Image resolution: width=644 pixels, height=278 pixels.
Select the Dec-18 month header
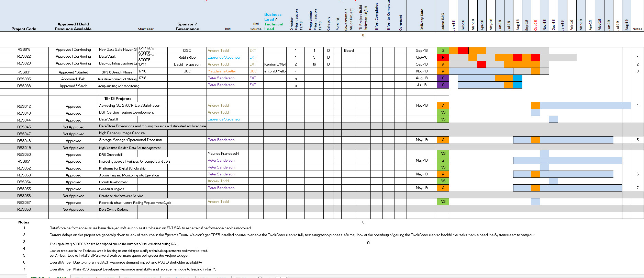[554, 25]
